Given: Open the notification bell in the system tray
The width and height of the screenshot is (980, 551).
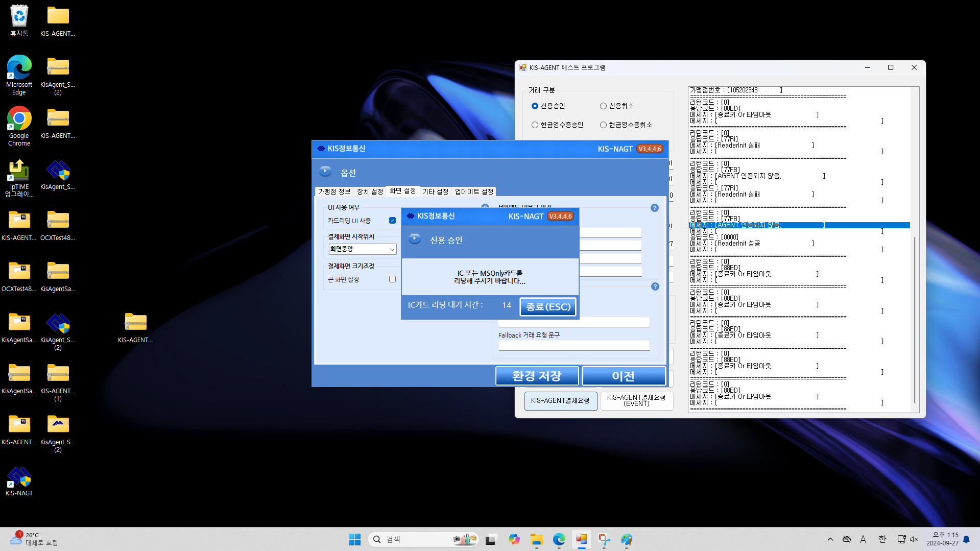Looking at the screenshot, I should pyautogui.click(x=966, y=539).
